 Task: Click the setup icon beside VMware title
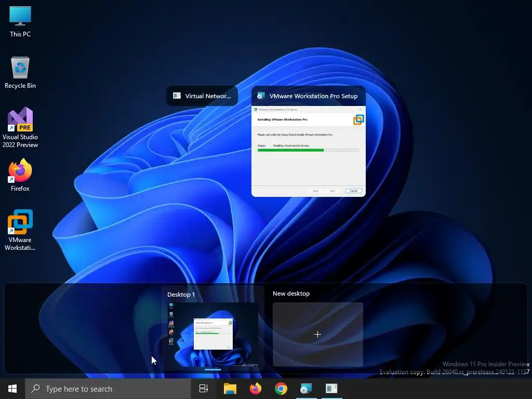pyautogui.click(x=261, y=96)
